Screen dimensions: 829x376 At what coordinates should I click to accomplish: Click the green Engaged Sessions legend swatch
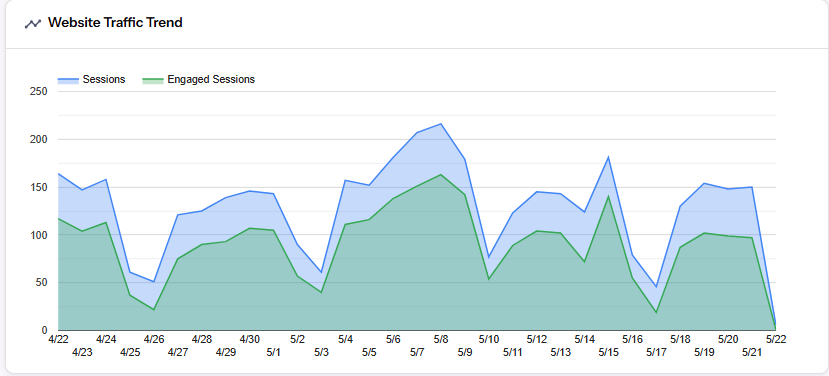[x=153, y=80]
